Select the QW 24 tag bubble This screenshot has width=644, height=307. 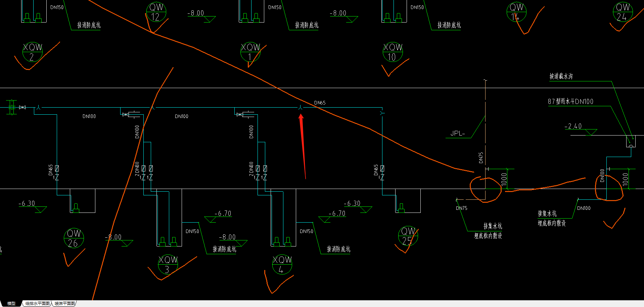(x=623, y=12)
